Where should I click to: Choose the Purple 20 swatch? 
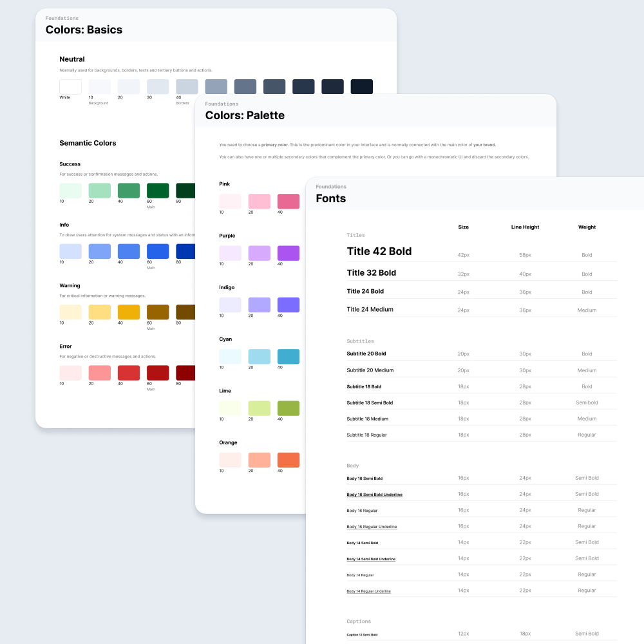tap(259, 253)
